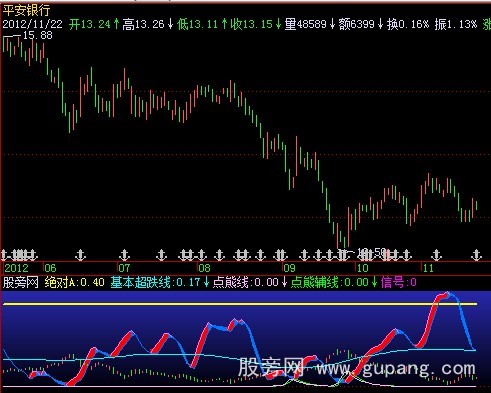Jump to the 11 month marker
The width and height of the screenshot is (491, 393).
click(x=428, y=268)
